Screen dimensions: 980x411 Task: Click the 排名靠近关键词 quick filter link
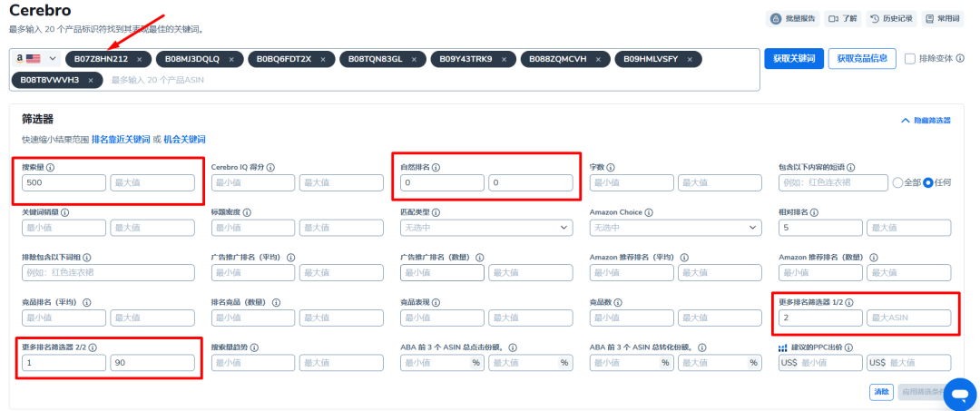click(x=121, y=140)
